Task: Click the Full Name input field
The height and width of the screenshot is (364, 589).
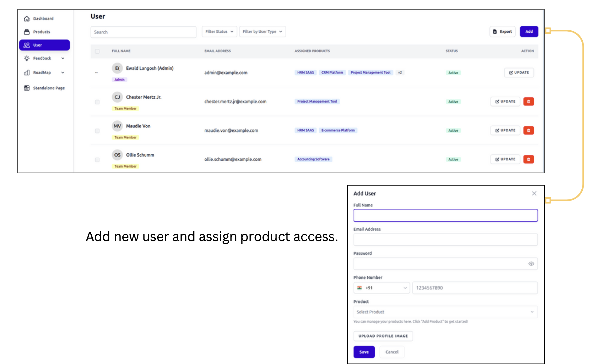Action: (x=445, y=216)
